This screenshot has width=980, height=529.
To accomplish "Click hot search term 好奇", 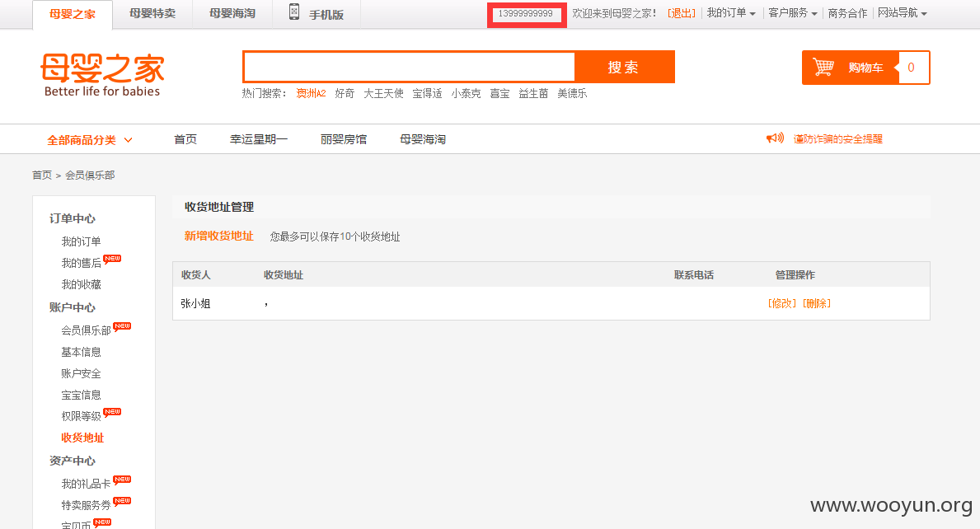I will (x=345, y=93).
